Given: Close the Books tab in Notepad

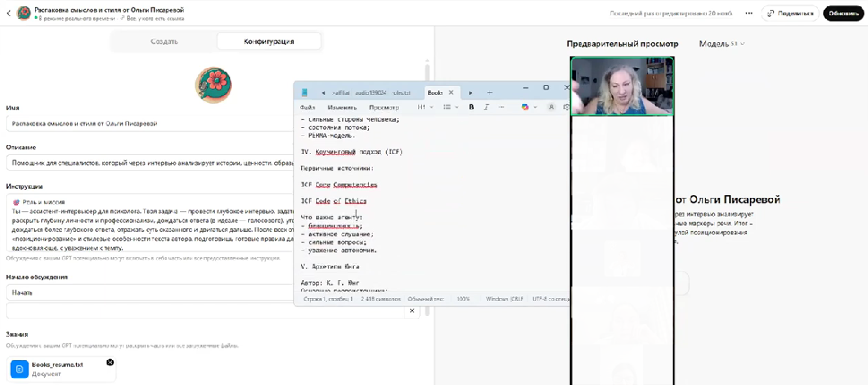Looking at the screenshot, I should coord(451,92).
